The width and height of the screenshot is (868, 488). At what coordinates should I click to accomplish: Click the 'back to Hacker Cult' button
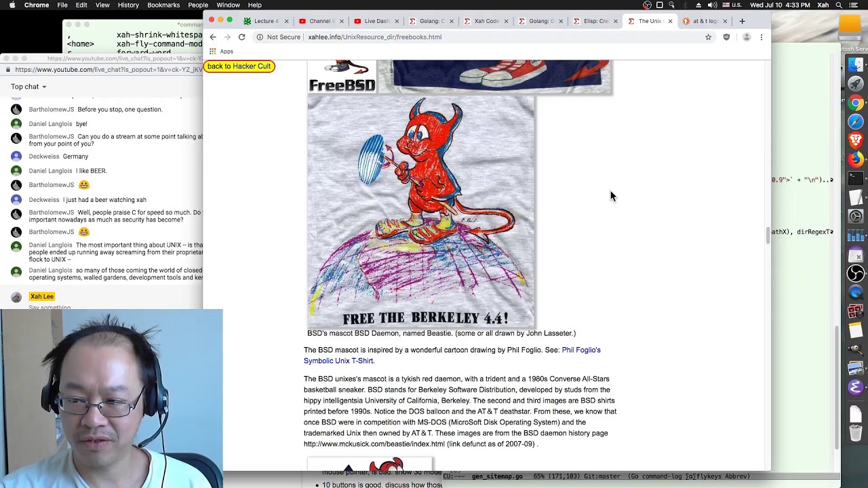239,66
